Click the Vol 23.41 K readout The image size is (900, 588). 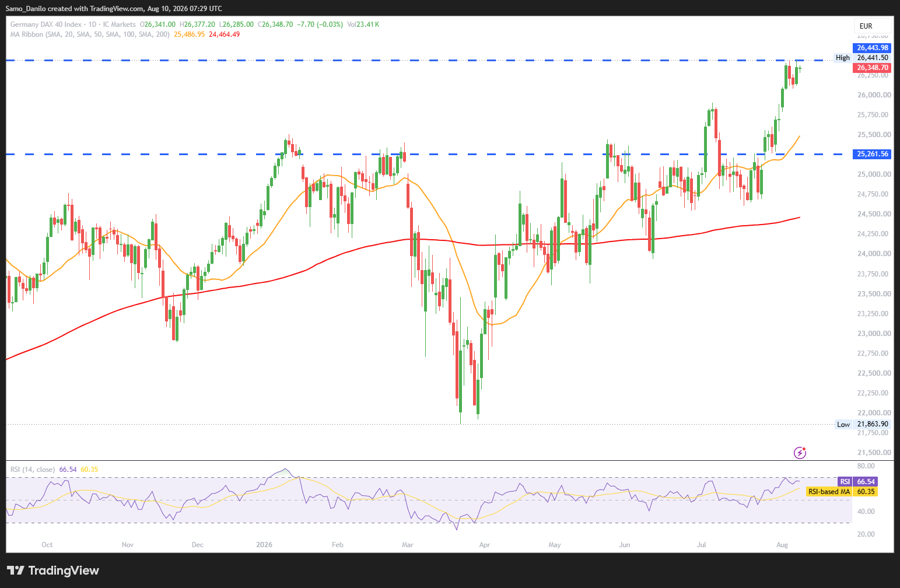363,24
